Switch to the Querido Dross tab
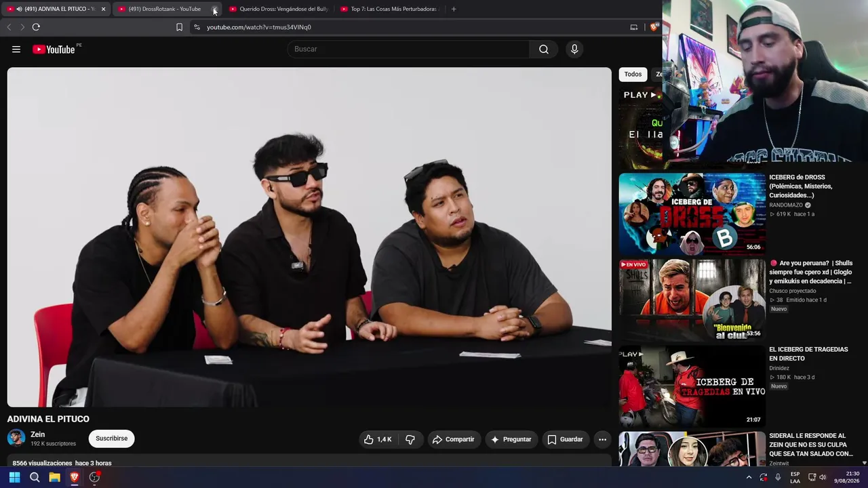 [279, 9]
